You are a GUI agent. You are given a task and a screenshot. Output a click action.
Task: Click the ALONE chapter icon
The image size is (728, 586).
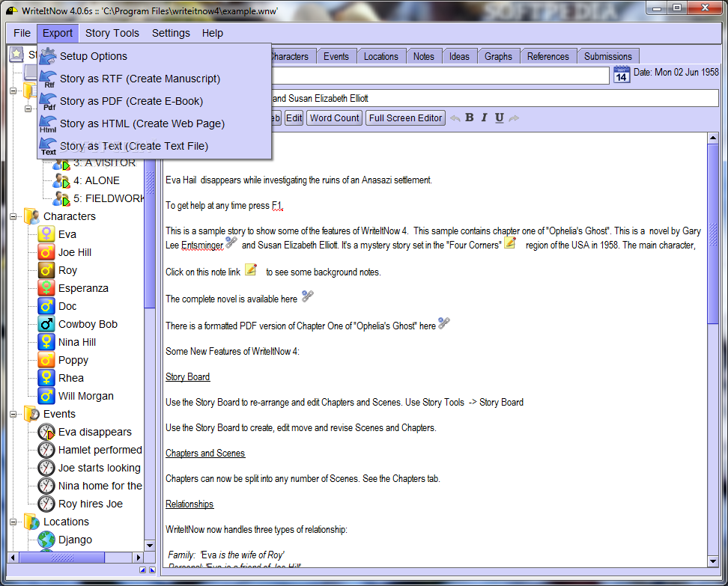click(61, 180)
